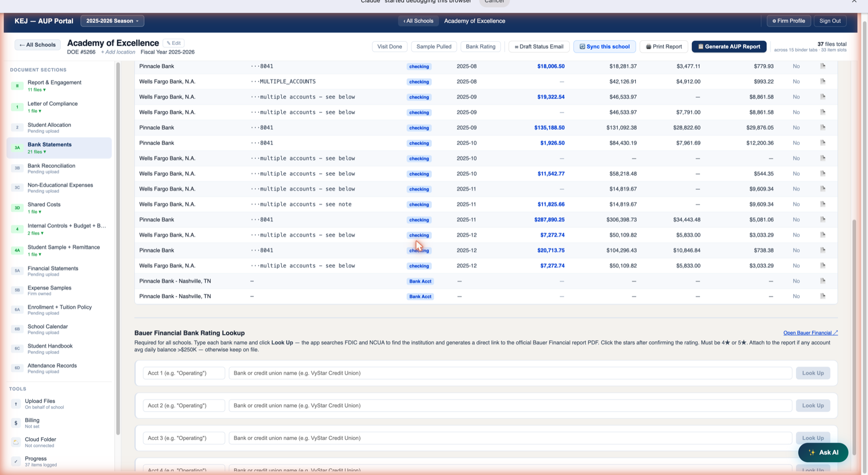
Task: Click the 6D badge for Attendance Records
Action: [x=17, y=368]
